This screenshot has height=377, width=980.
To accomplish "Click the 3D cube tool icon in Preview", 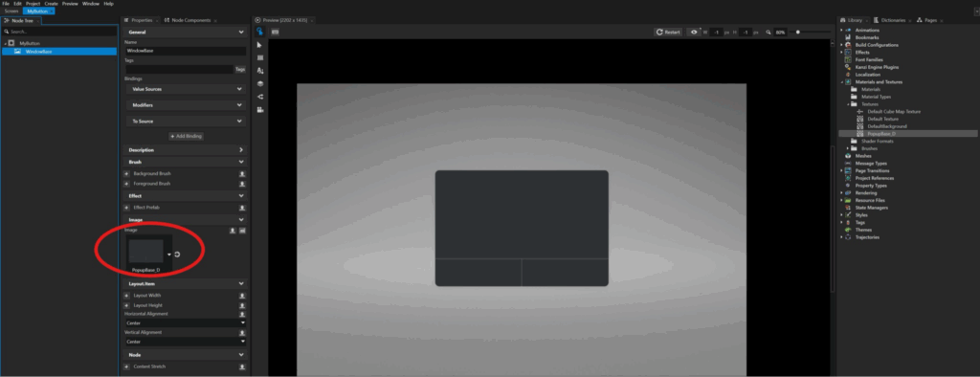I will click(260, 83).
